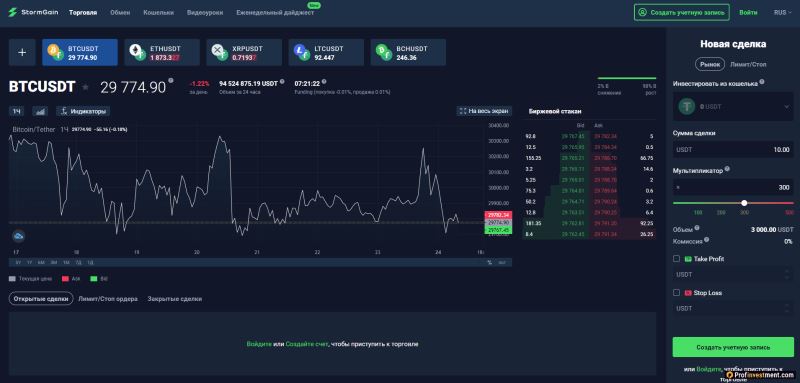This screenshot has width=800, height=383.
Task: Click green 'Создать учетную запись' button at bottom
Action: click(733, 347)
